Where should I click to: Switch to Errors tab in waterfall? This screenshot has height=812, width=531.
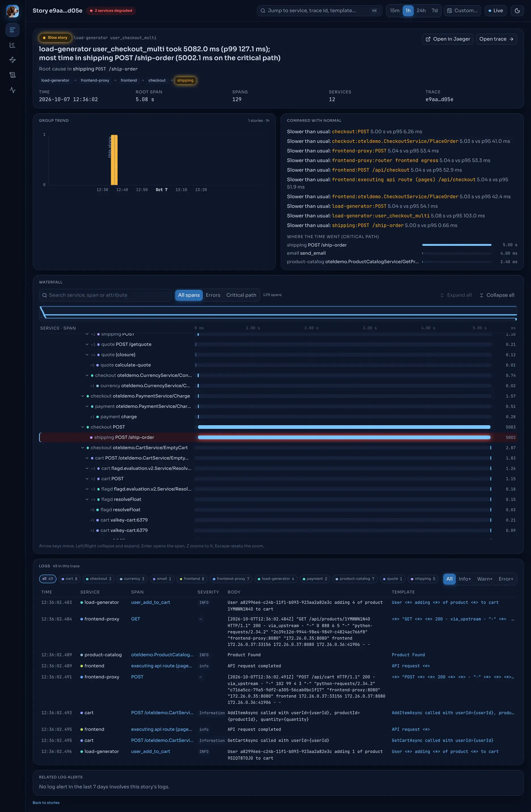213,295
